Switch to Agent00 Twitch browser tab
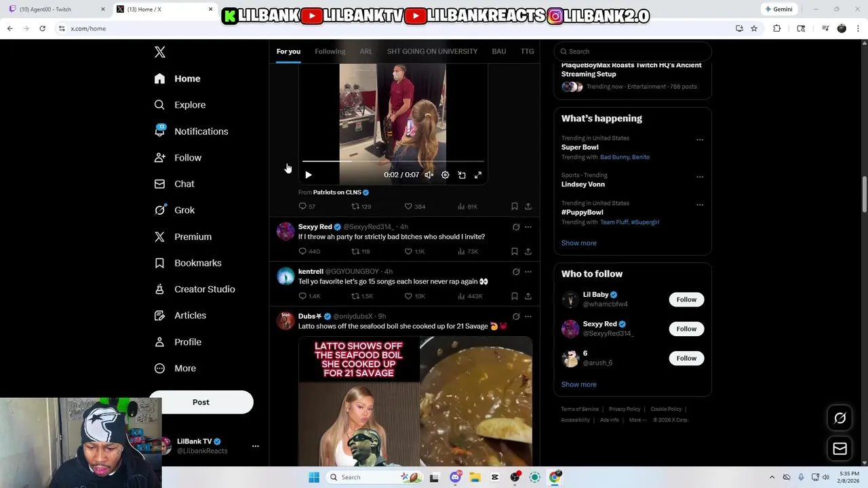This screenshot has width=868, height=488. [x=56, y=9]
